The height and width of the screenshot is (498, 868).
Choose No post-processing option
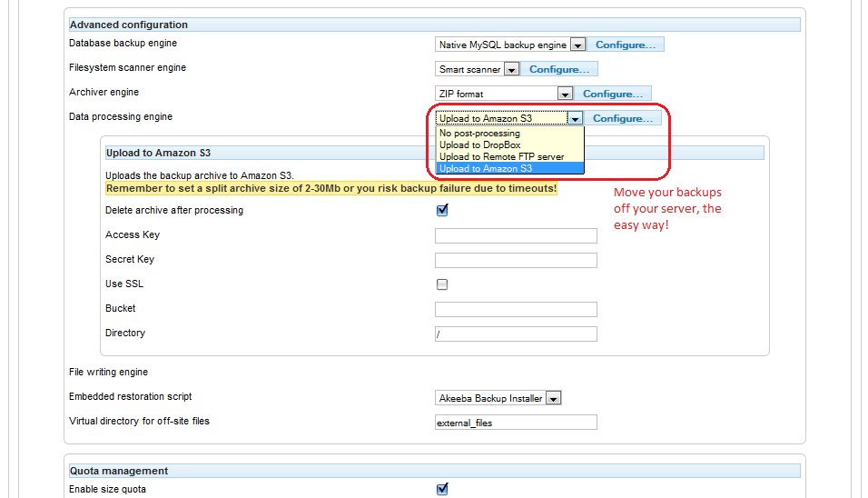tap(510, 133)
